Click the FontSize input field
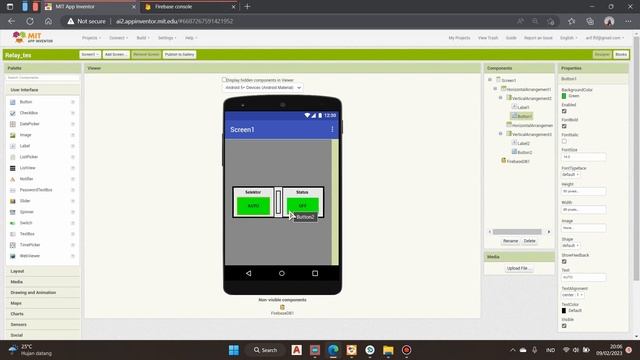Viewport: 640px width, 360px height. click(x=584, y=157)
